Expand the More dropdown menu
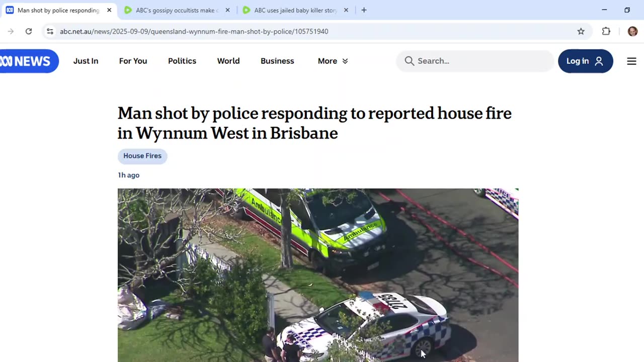This screenshot has height=362, width=644. pos(333,61)
